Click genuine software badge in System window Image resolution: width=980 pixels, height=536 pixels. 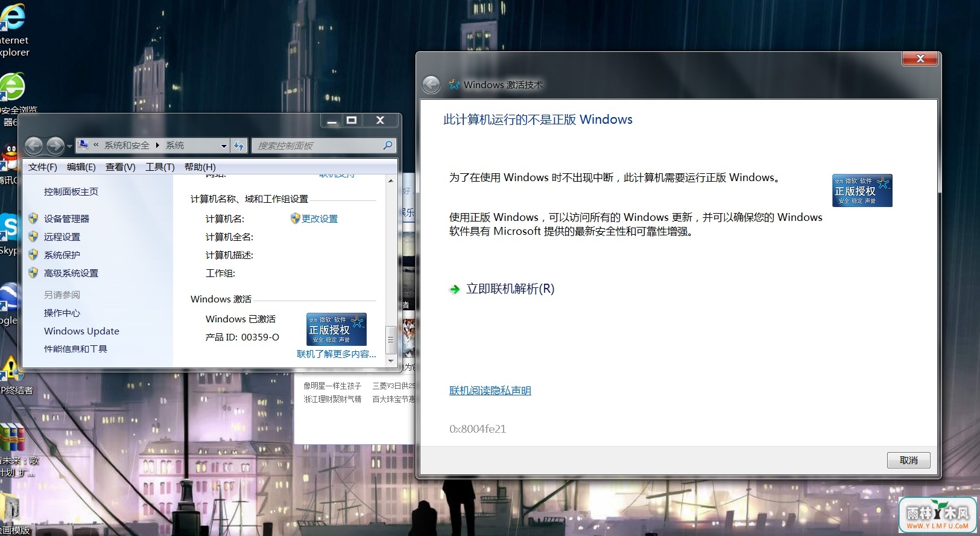coord(336,329)
